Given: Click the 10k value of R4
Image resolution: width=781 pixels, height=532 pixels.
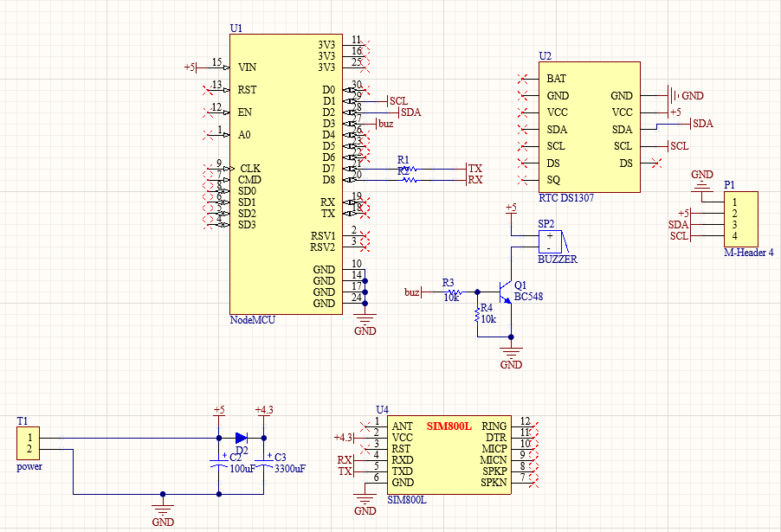Looking at the screenshot, I should (x=488, y=319).
